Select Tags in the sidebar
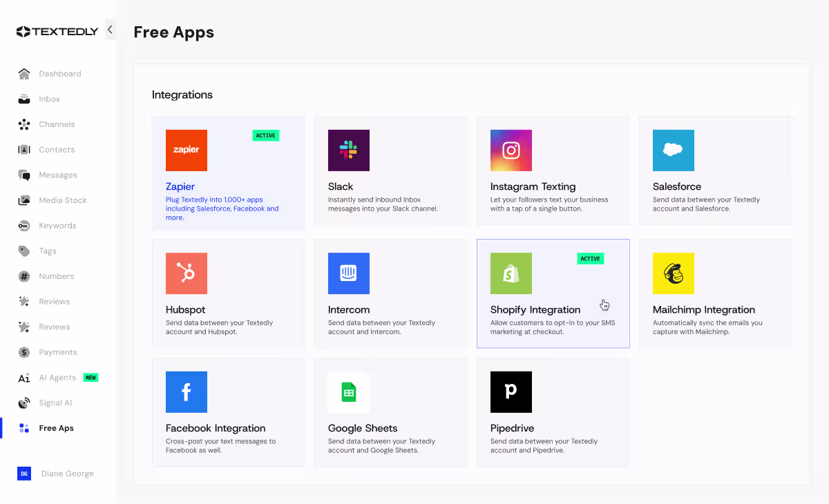 tap(48, 251)
